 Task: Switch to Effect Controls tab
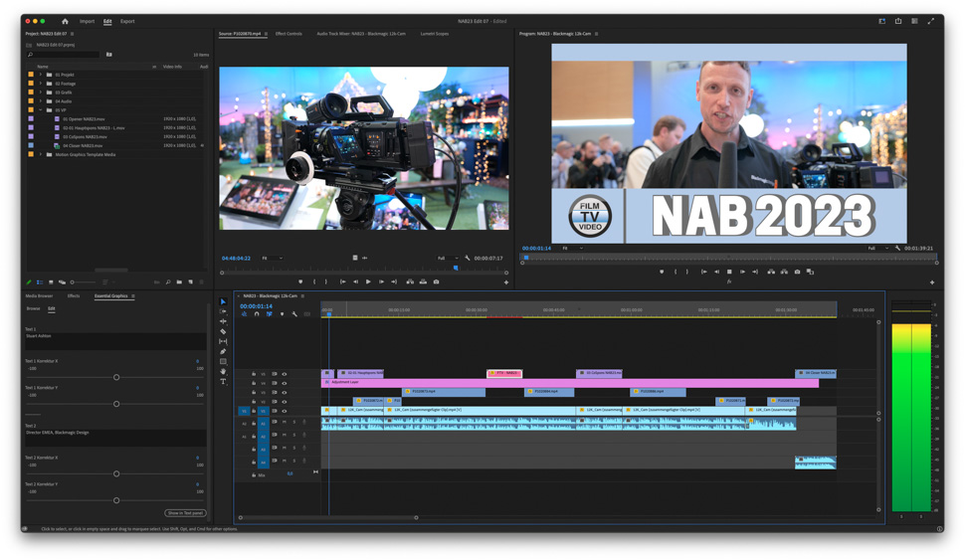pyautogui.click(x=289, y=34)
